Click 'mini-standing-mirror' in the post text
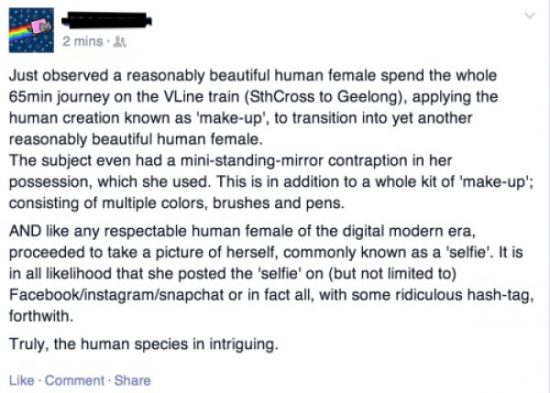Image resolution: width=550 pixels, height=393 pixels. (x=252, y=161)
